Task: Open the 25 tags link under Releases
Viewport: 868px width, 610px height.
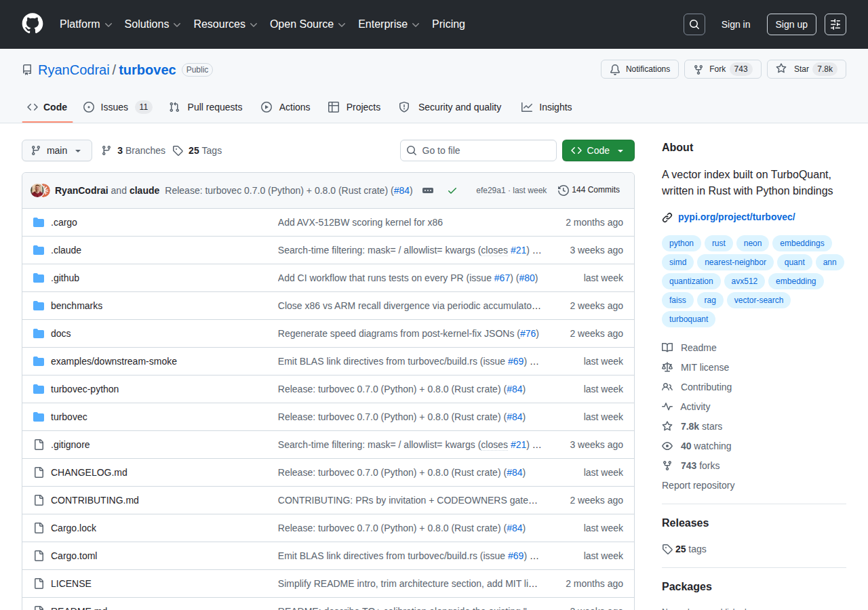Action: tap(684, 549)
